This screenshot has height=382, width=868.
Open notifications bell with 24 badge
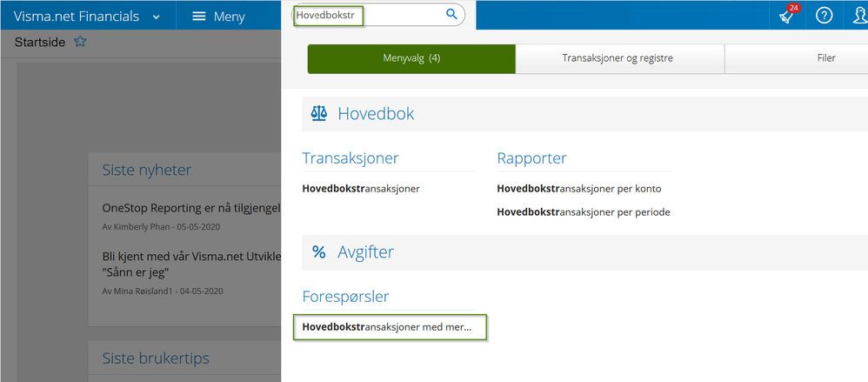[787, 16]
